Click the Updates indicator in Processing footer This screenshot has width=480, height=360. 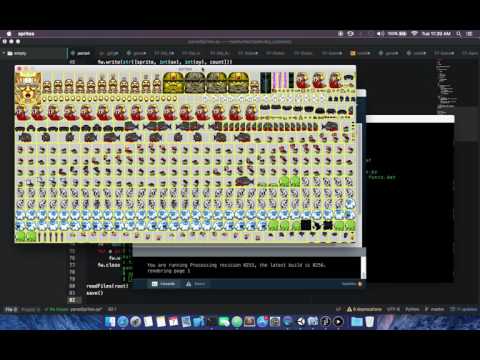click(x=352, y=284)
